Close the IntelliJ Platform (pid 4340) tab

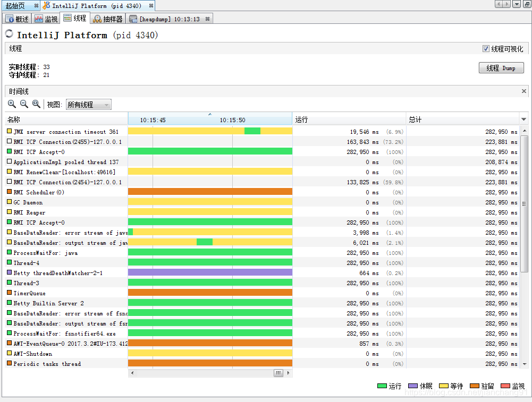coord(151,6)
